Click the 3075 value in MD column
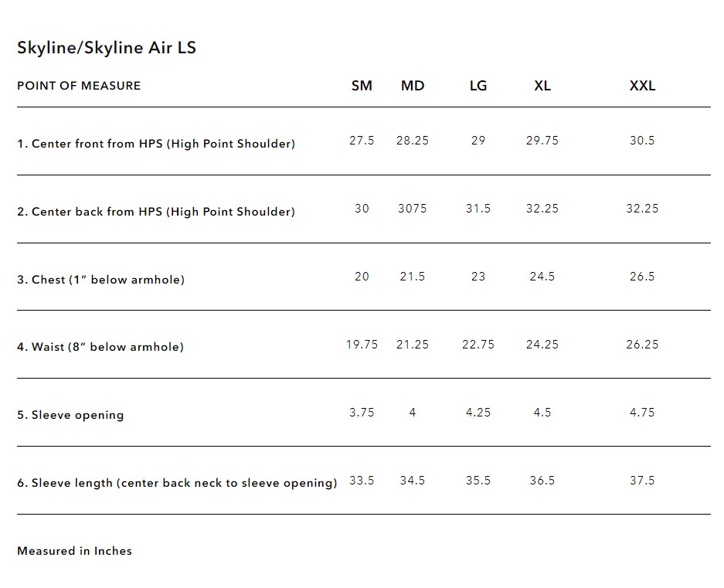Screen dimensions: 724x588 [412, 209]
